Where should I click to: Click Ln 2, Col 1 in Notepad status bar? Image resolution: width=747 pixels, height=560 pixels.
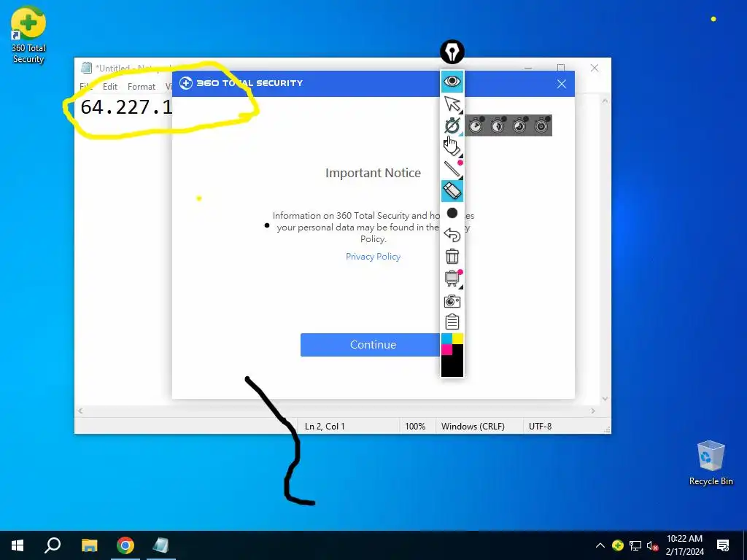[325, 426]
